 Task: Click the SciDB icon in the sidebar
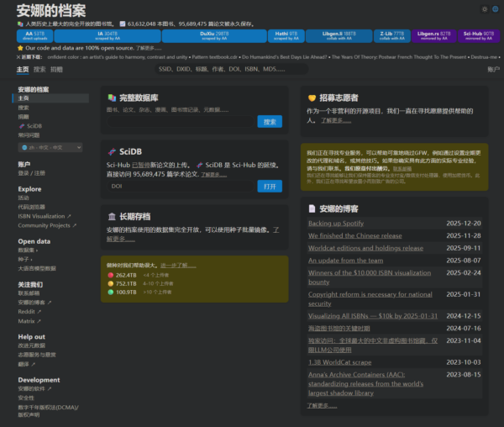tap(22, 126)
